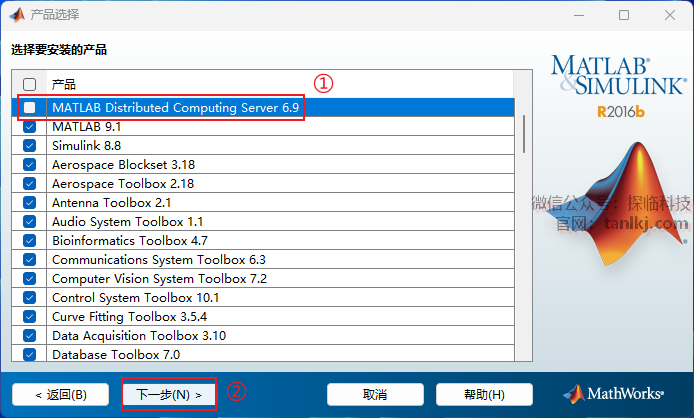Uncheck Bioinformatics Toolbox 4.7 checkbox
Image resolution: width=694 pixels, height=418 pixels.
click(29, 241)
